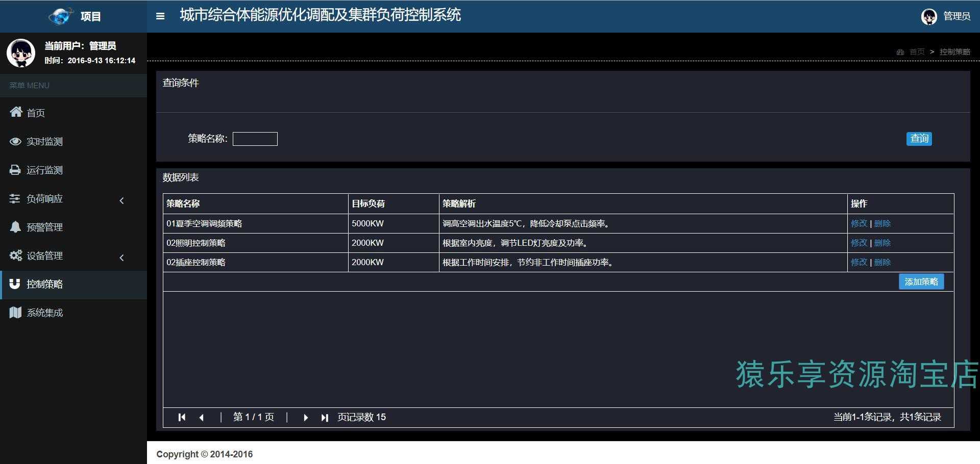980x464 pixels.
Task: Expand the 设备管理 submenu chevron
Action: pyautogui.click(x=121, y=257)
